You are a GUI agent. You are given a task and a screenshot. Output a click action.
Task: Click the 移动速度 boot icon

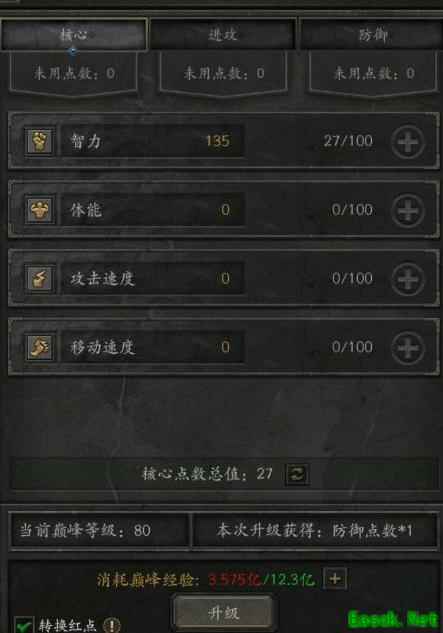pos(39,347)
